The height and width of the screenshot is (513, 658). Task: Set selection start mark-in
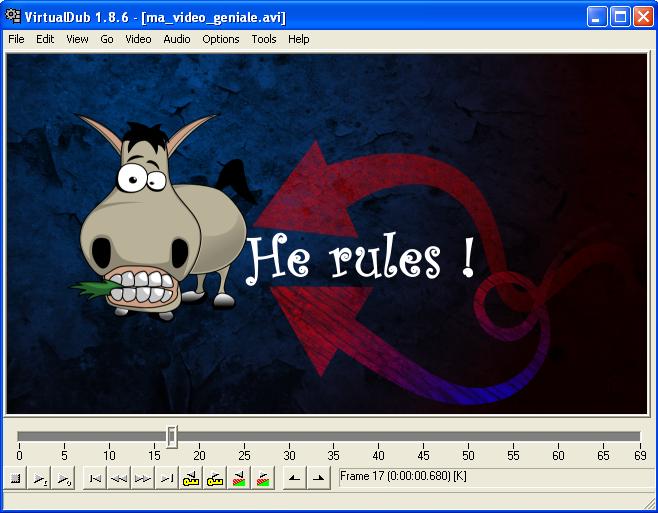coord(295,478)
